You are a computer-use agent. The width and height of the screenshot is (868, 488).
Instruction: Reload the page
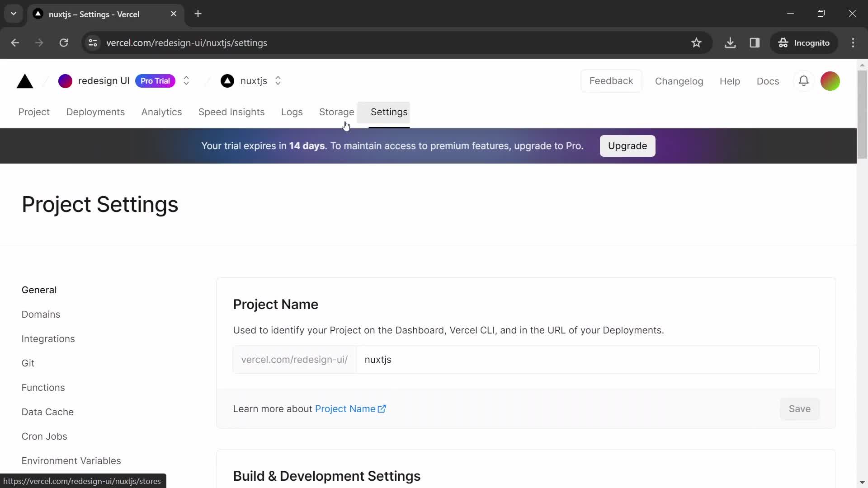(64, 43)
